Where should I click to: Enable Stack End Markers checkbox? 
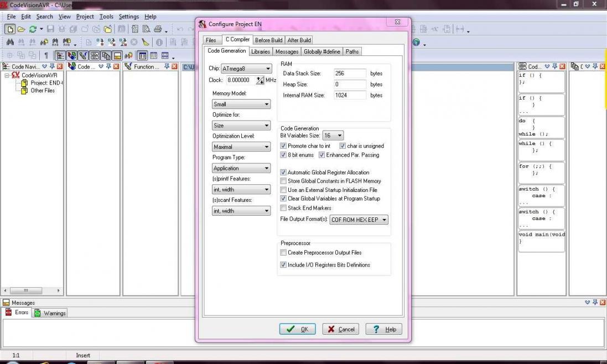(x=283, y=208)
